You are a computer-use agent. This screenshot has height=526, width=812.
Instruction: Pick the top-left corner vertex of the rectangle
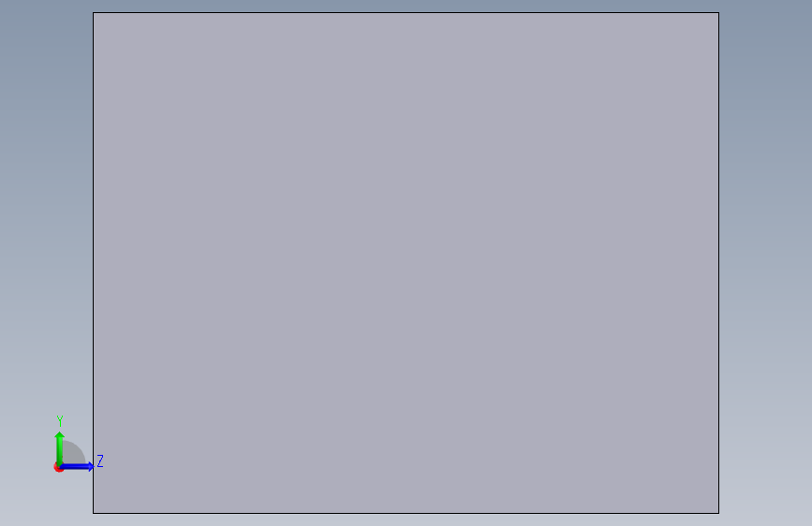click(94, 12)
